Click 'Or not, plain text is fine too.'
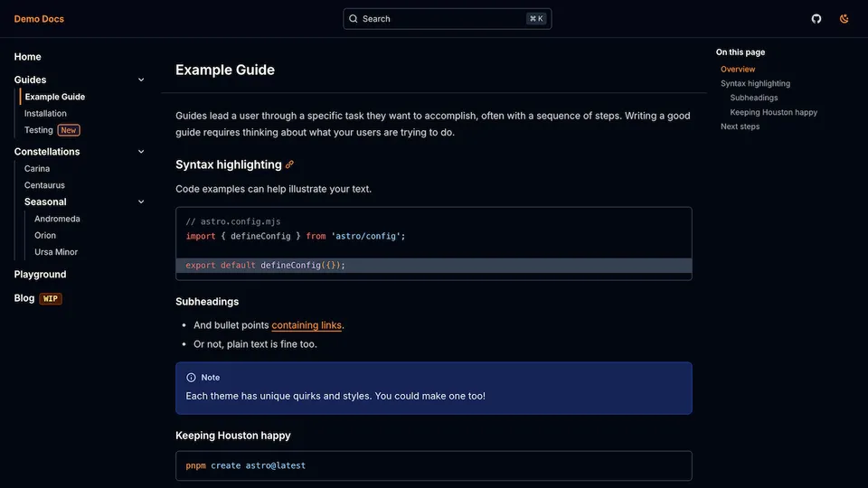This screenshot has height=488, width=868. tap(255, 344)
